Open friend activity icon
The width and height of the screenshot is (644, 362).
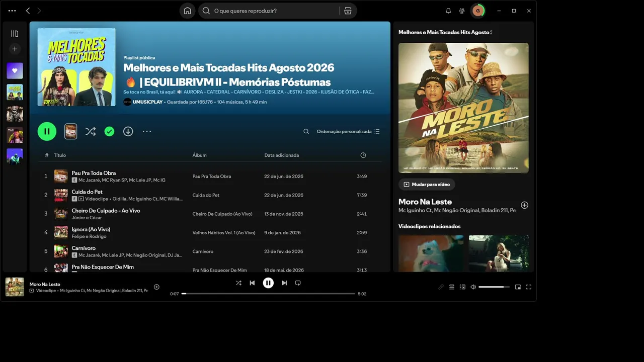click(x=462, y=11)
